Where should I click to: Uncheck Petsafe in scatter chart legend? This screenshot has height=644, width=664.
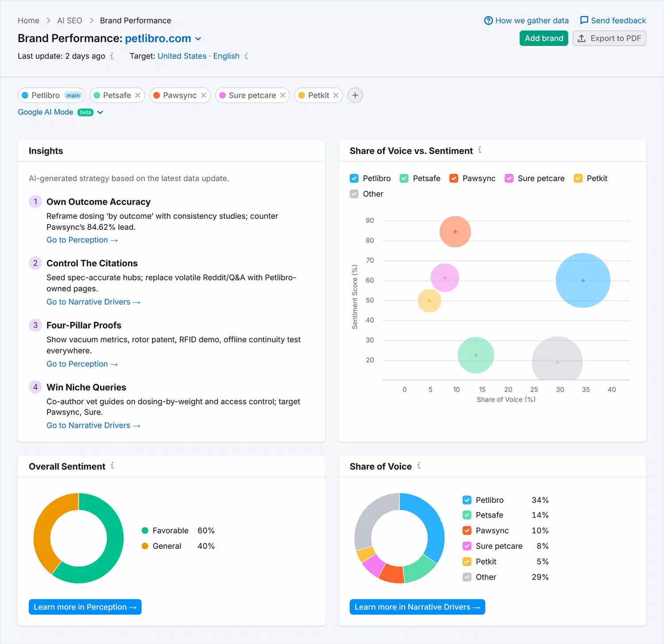click(404, 178)
